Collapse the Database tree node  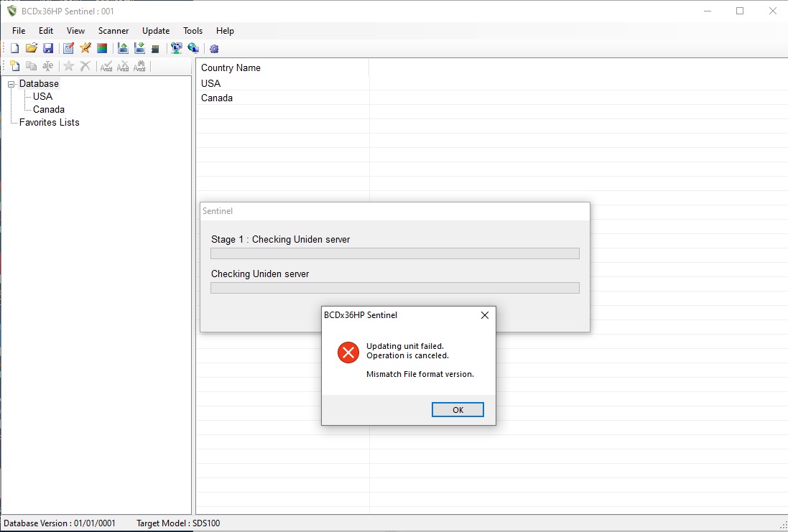click(x=11, y=85)
